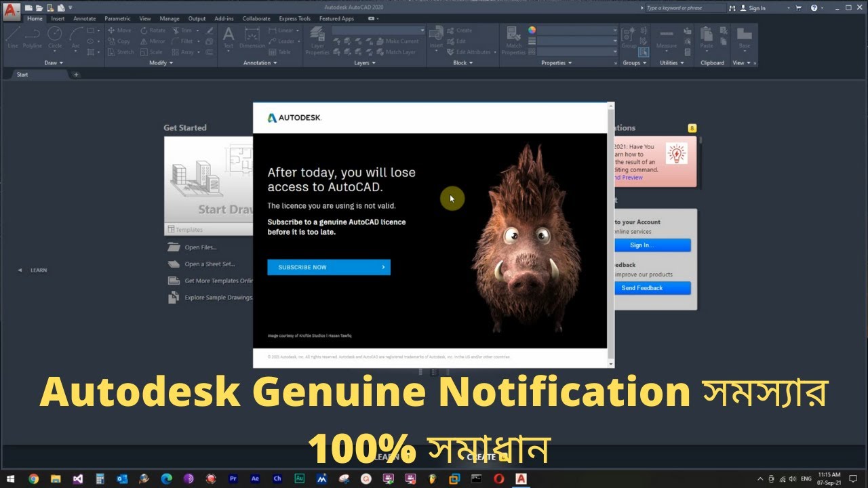This screenshot has width=868, height=488.
Task: Insert a Table from Annotation panel
Action: coord(280,52)
